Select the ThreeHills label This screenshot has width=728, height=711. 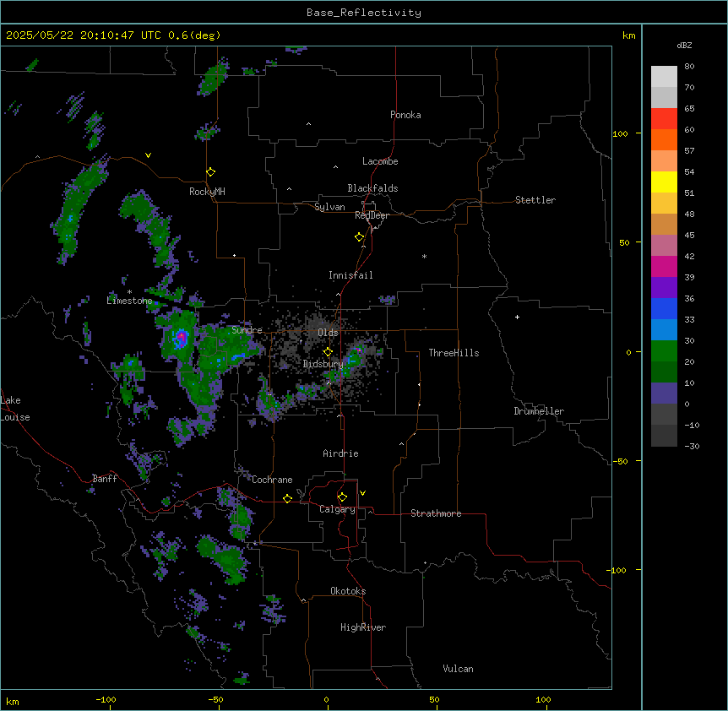coord(454,353)
